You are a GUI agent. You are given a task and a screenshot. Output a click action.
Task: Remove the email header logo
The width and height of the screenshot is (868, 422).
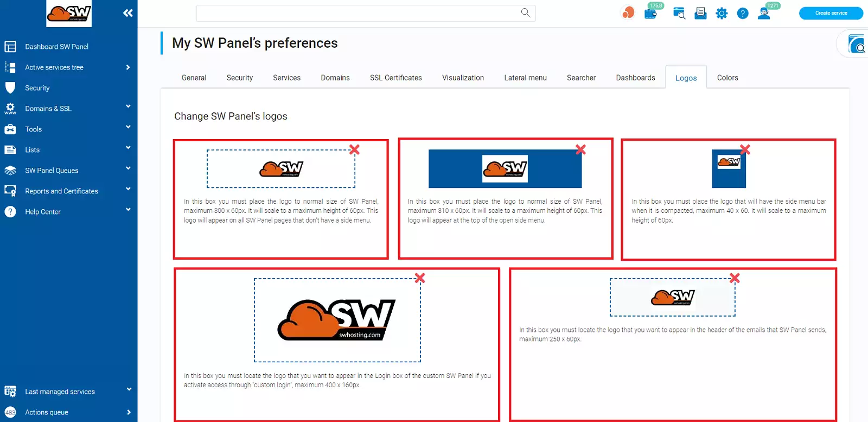click(735, 278)
